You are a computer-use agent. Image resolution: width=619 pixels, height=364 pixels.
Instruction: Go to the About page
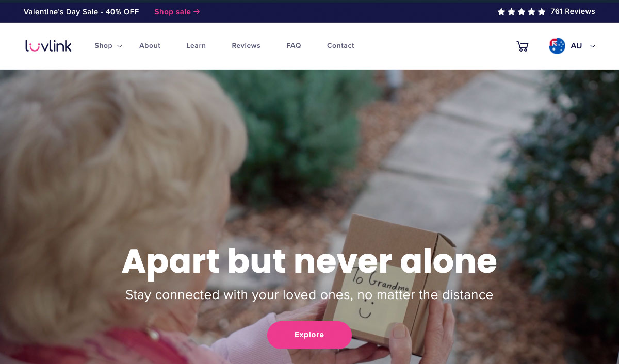[x=150, y=46]
